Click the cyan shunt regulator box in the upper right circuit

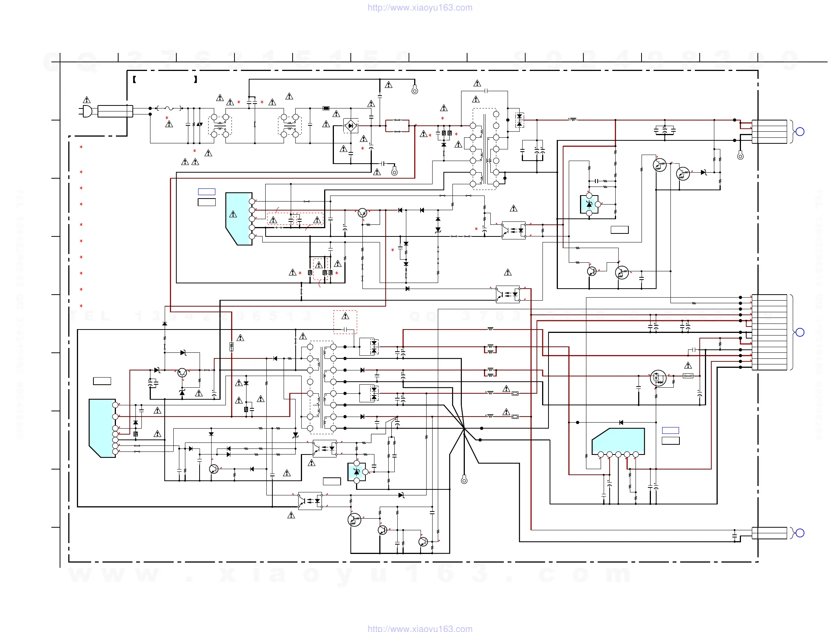(x=589, y=204)
